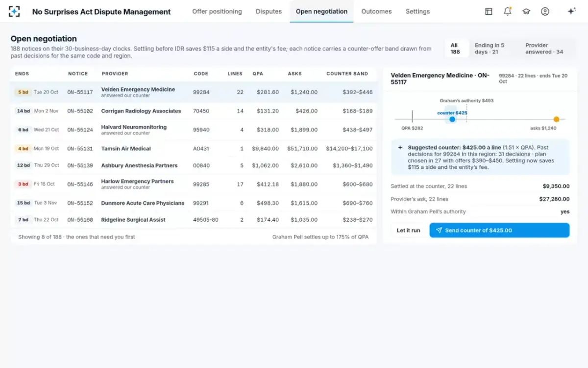Click the QPA $282 tick mark
The width and height of the screenshot is (588, 368).
click(412, 116)
